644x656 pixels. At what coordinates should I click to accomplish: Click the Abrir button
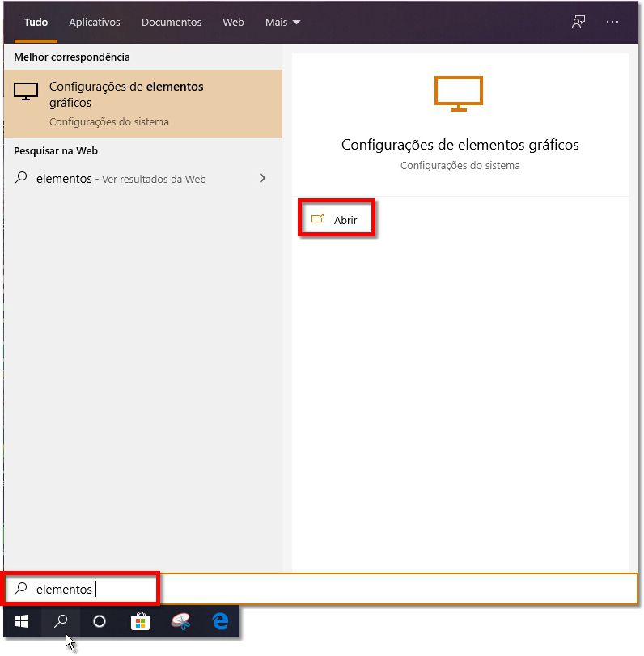pos(337,218)
